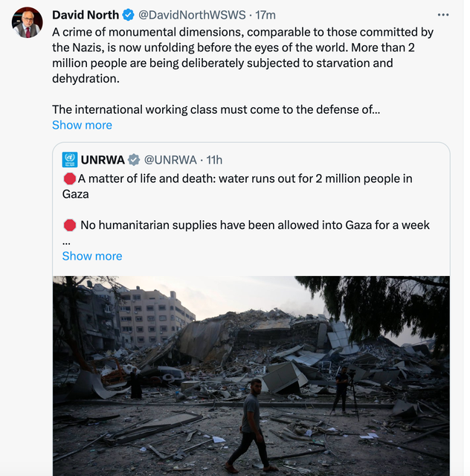
Task: Open the three-dot more options menu
Action: (443, 15)
